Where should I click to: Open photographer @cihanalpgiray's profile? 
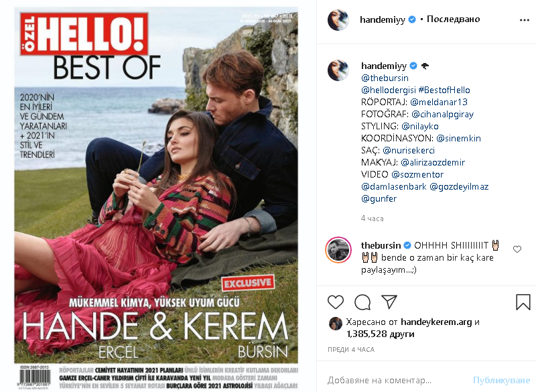[x=442, y=114]
